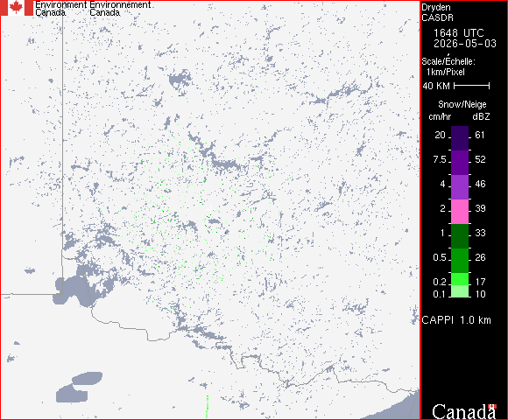
Task: Click the 40 KM scale bar
Action: tap(472, 86)
